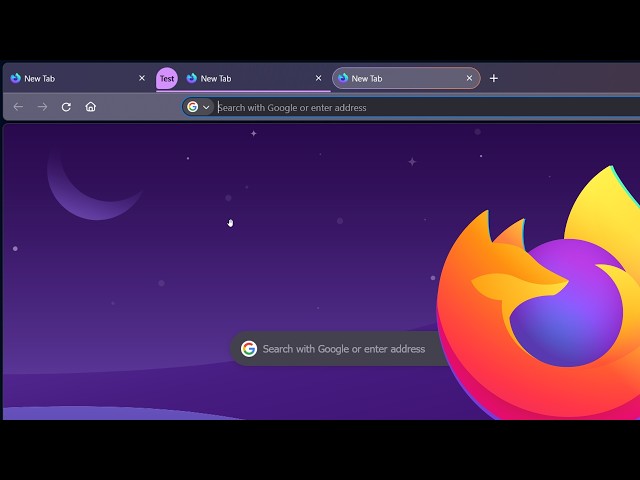Switch to the first New Tab
The height and width of the screenshot is (480, 640).
click(x=78, y=78)
